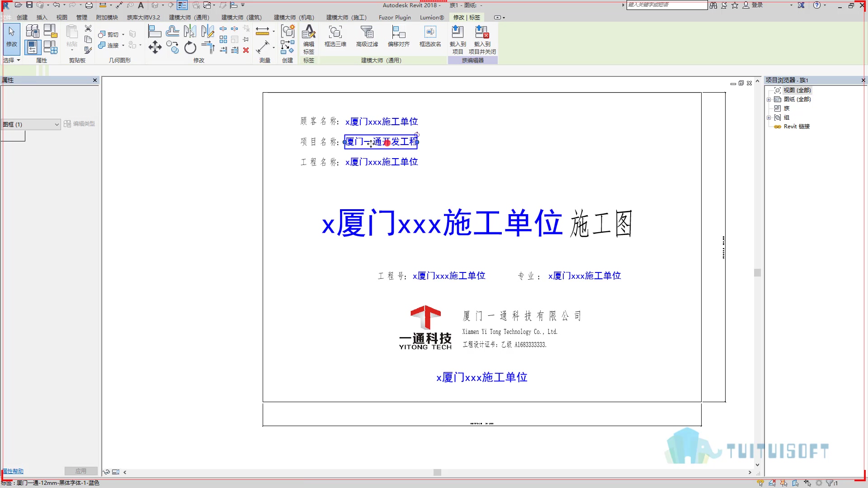Toggle the Properties palette button

pos(33,47)
